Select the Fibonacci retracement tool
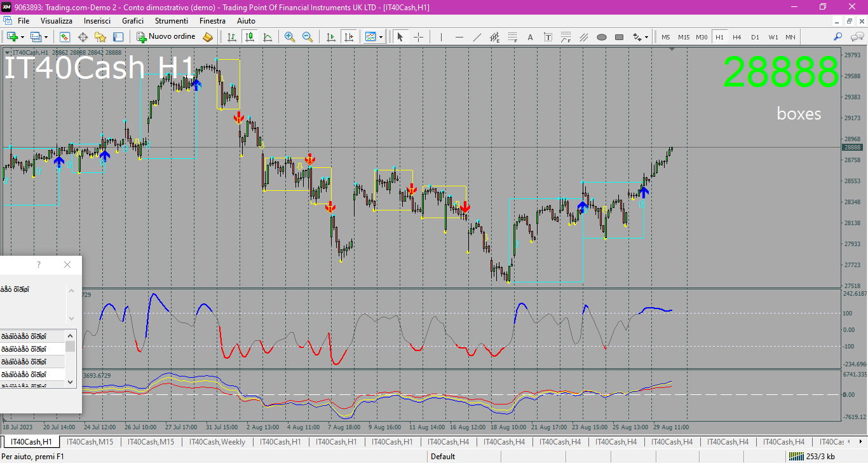Viewport: 868px width, 463px height. [x=513, y=37]
